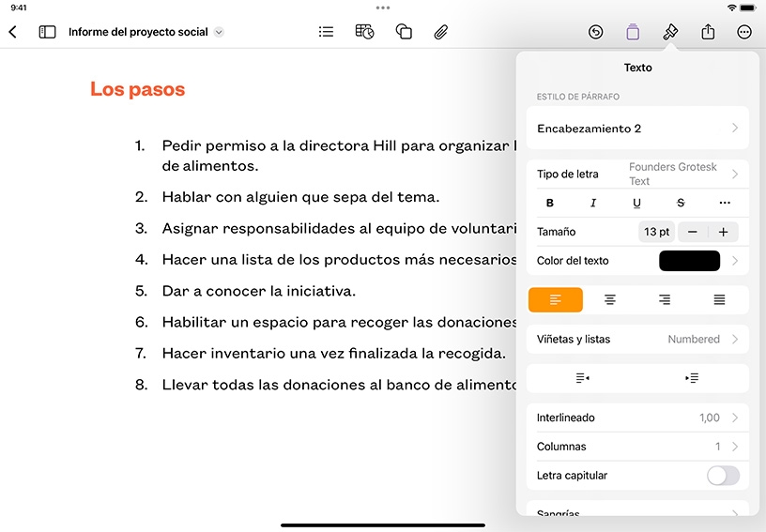Tap the Wi-Fi status icon
The width and height of the screenshot is (766, 532).
pos(731,8)
